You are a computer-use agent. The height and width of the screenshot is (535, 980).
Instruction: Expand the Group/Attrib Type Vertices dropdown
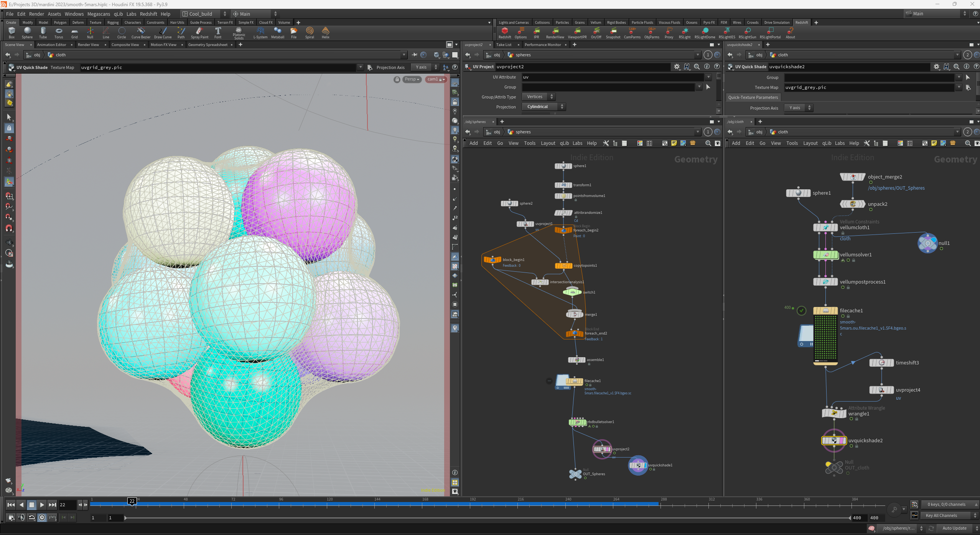[x=539, y=97]
